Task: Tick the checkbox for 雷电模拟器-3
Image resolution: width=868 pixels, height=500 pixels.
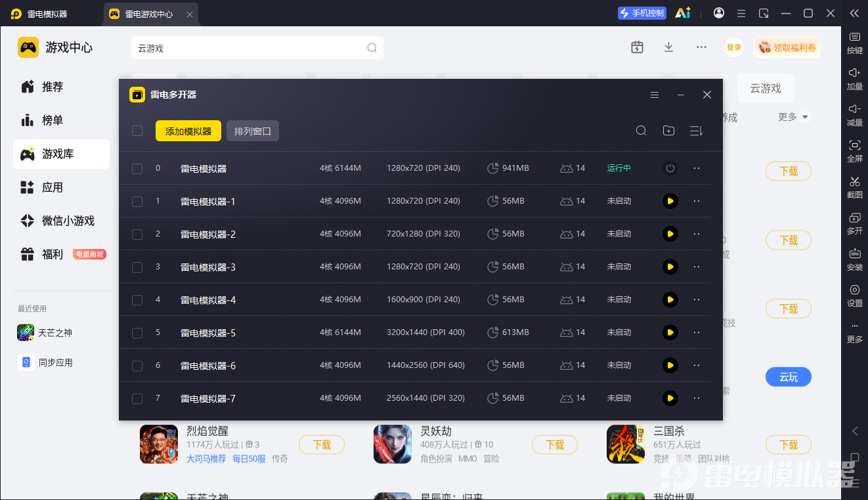Action: tap(137, 267)
